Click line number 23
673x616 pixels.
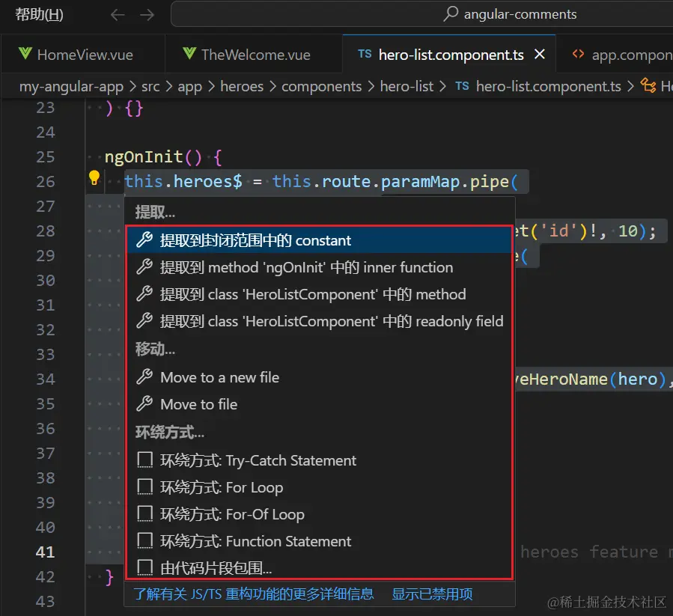tap(46, 107)
